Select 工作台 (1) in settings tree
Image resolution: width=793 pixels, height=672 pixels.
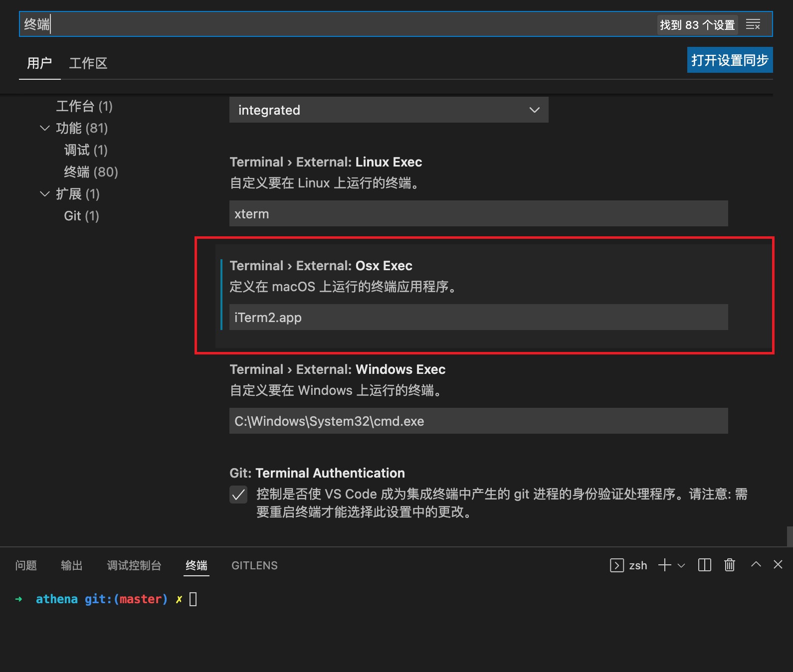(x=84, y=106)
